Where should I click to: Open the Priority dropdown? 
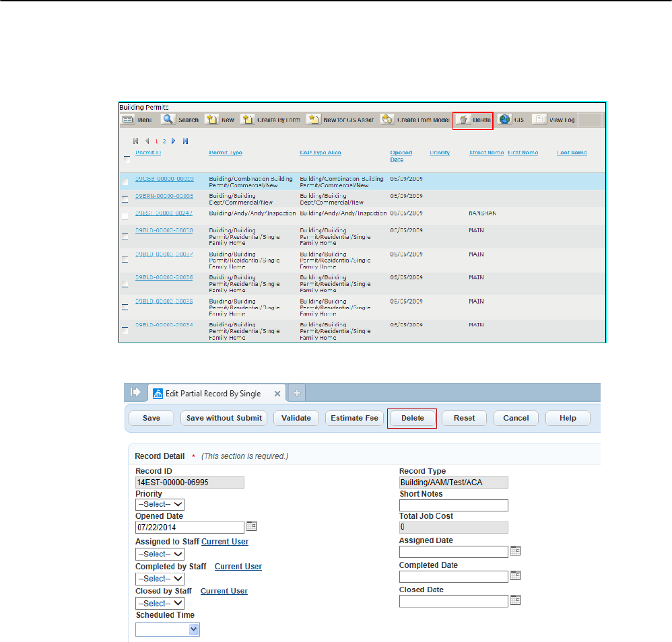[160, 505]
